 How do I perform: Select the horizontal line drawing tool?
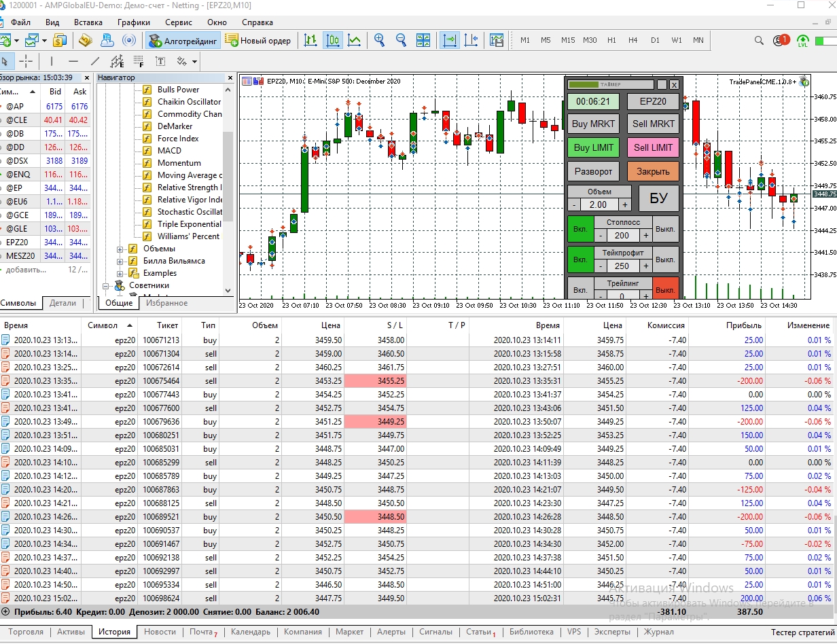click(73, 61)
